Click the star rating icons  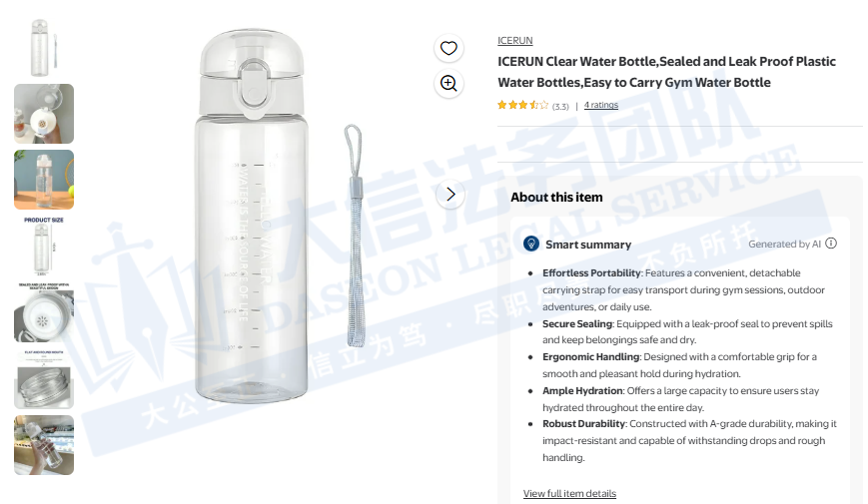pos(523,105)
